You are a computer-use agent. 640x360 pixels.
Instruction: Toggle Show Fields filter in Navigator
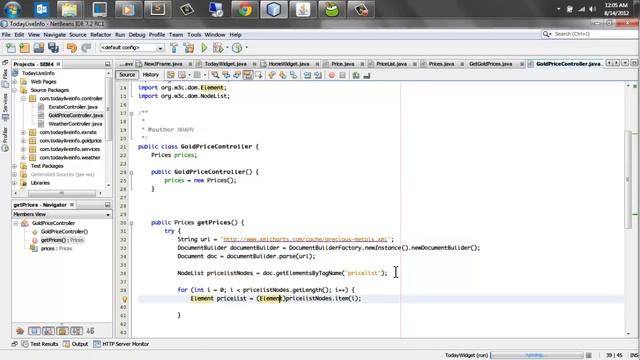pyautogui.click(x=34, y=331)
